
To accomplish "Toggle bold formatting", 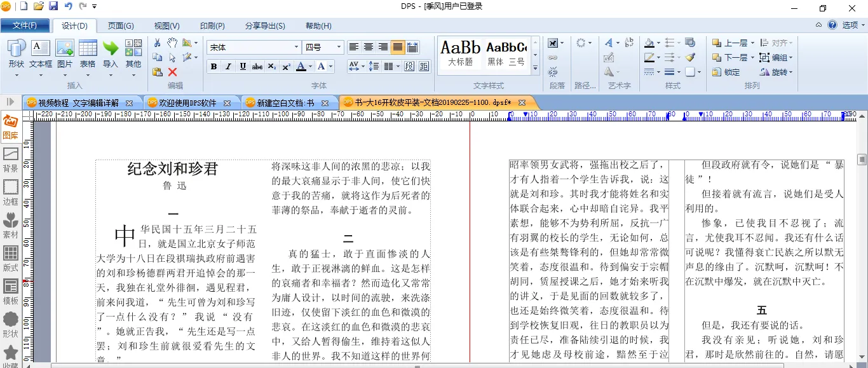I will (214, 67).
